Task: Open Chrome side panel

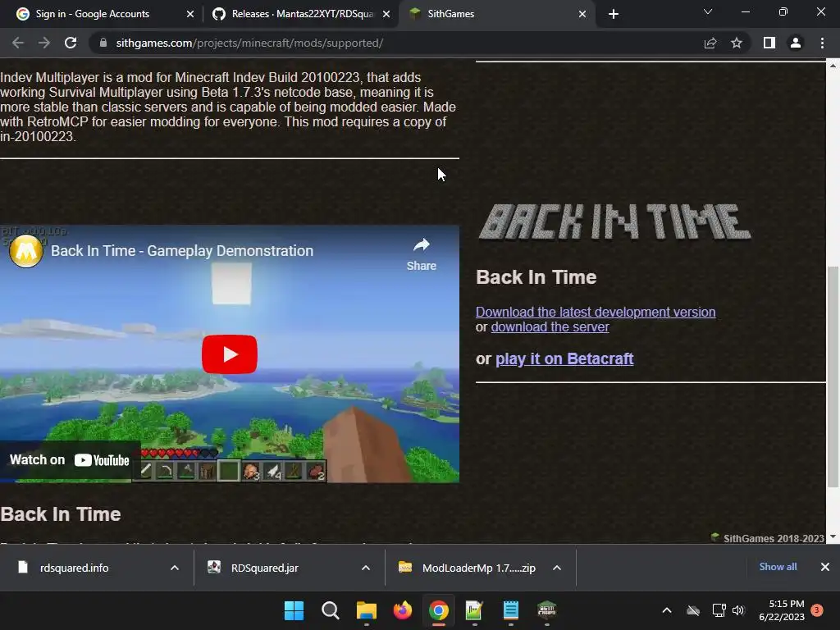Action: (769, 43)
